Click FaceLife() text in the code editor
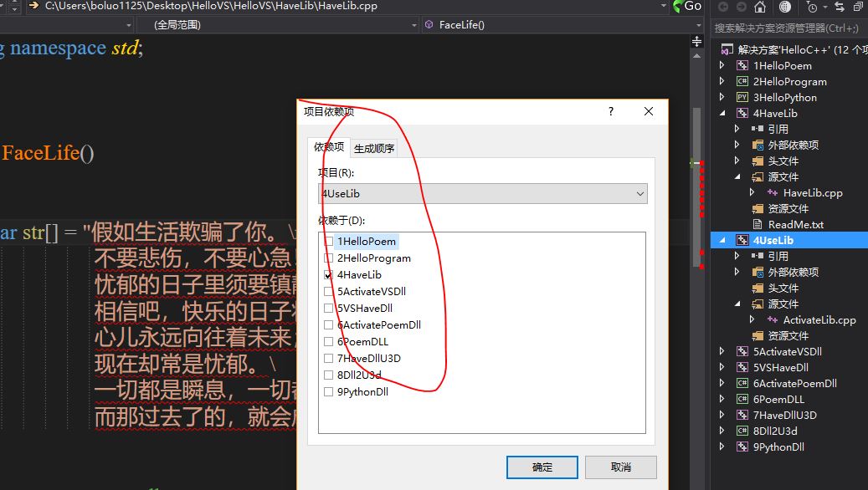 tap(49, 153)
